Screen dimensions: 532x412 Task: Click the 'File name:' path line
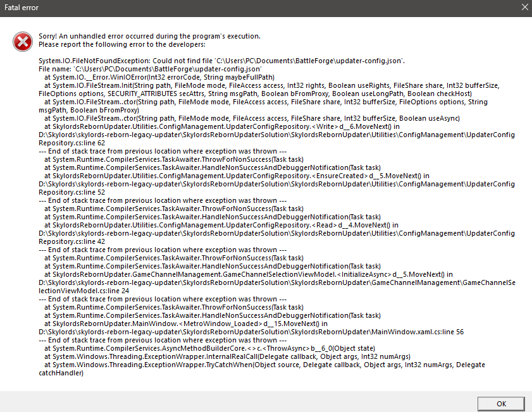(150, 69)
